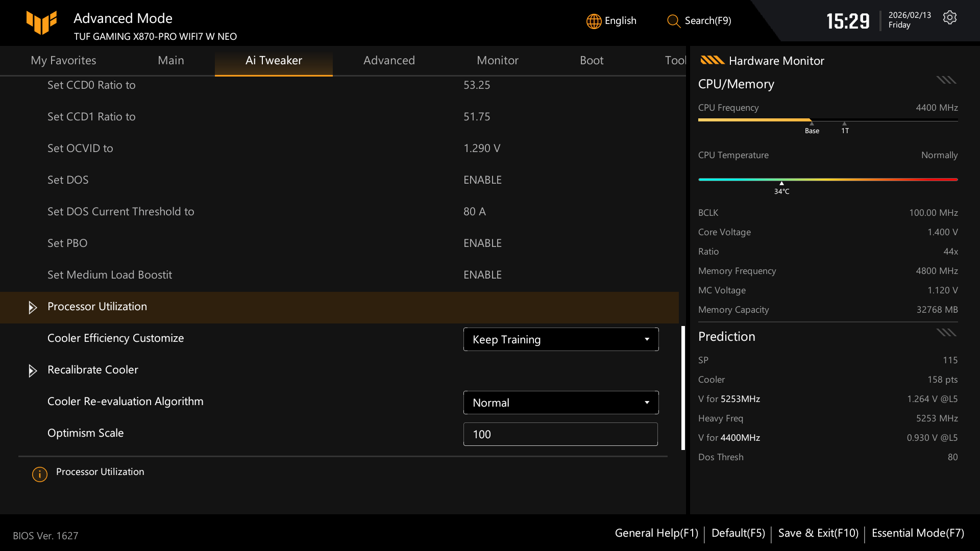Open the settings gear icon

coord(950,17)
